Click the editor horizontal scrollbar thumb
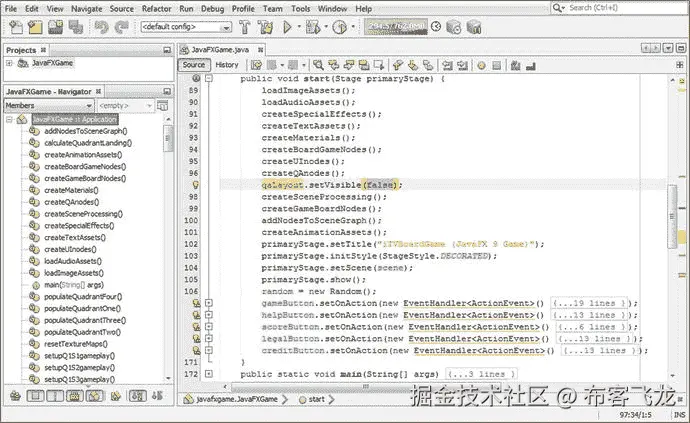The image size is (690, 423). pyautogui.click(x=365, y=386)
